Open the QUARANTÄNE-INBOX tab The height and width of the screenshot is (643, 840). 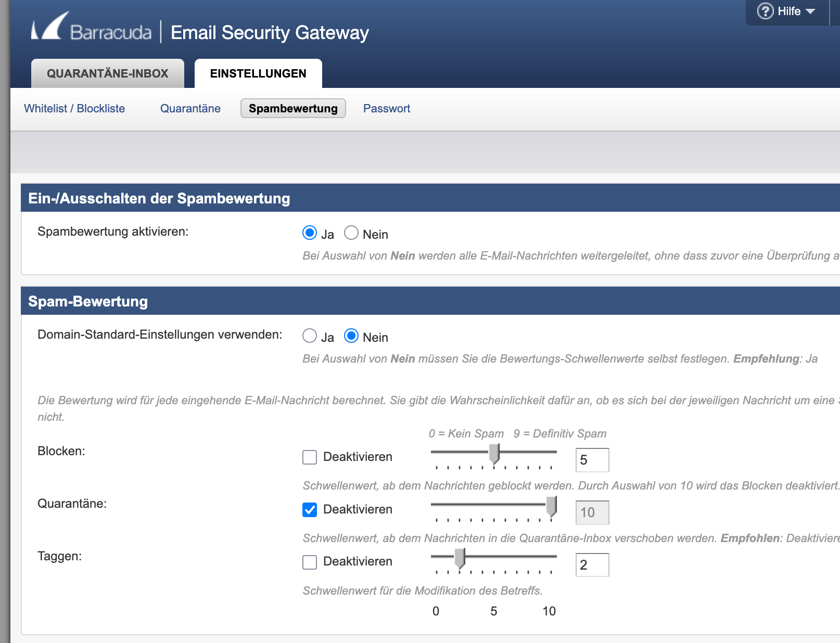pyautogui.click(x=108, y=73)
